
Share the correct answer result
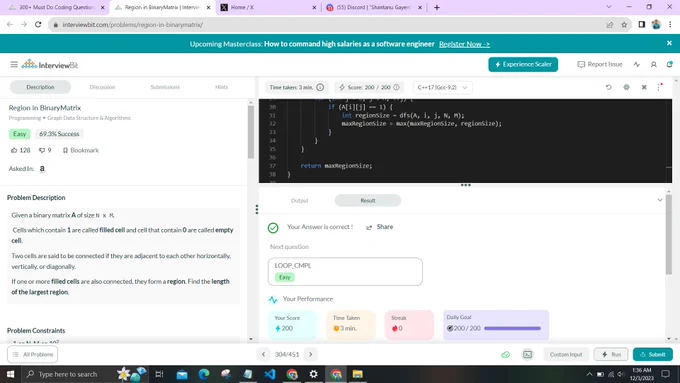coord(379,227)
